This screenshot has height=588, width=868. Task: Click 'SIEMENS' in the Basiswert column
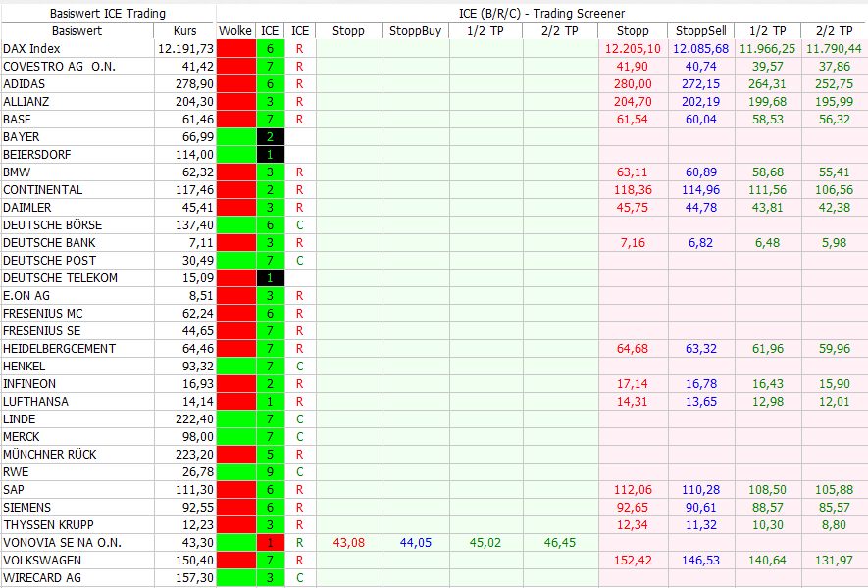click(26, 508)
